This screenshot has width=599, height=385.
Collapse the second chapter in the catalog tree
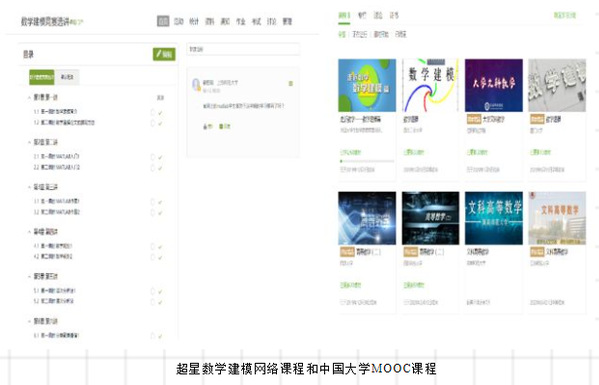(x=29, y=142)
